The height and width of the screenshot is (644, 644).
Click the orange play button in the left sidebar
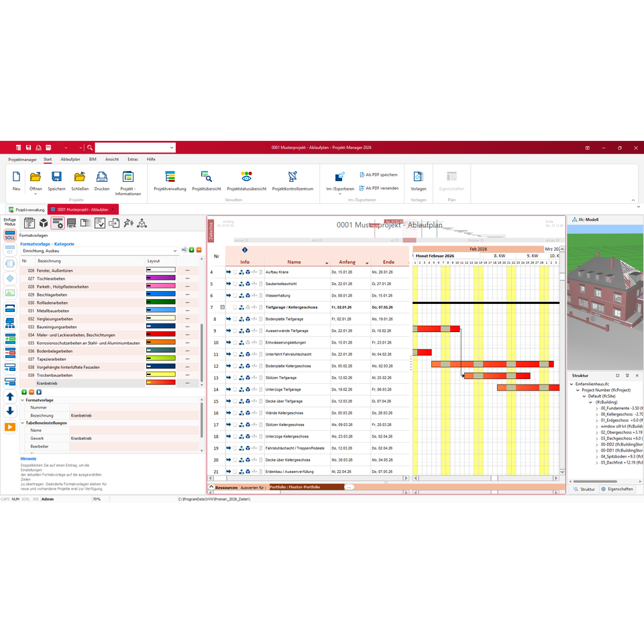[10, 427]
